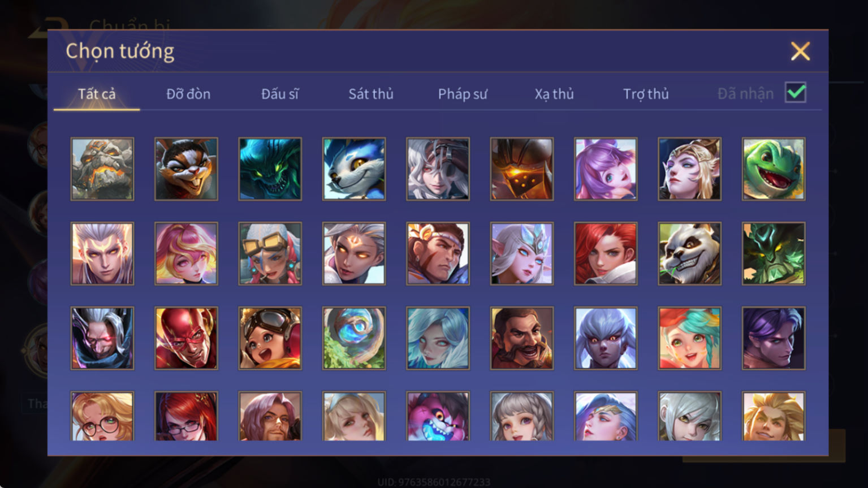The image size is (868, 488).
Task: Choose the green chameleon hero portrait
Action: pyautogui.click(x=773, y=169)
